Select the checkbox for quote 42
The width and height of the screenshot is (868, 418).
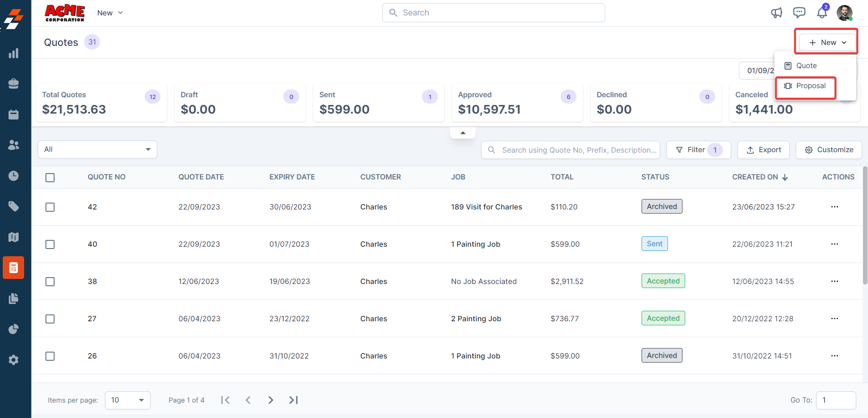click(50, 207)
